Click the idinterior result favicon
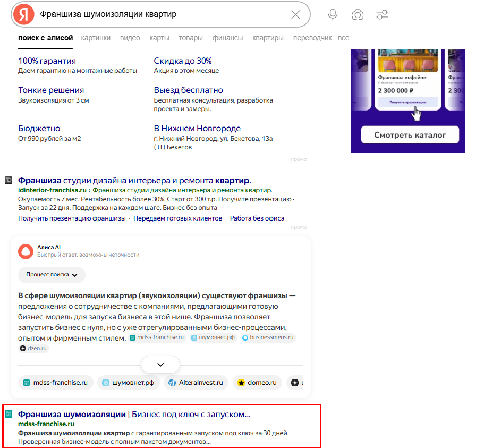The image size is (484, 448). pyautogui.click(x=9, y=180)
